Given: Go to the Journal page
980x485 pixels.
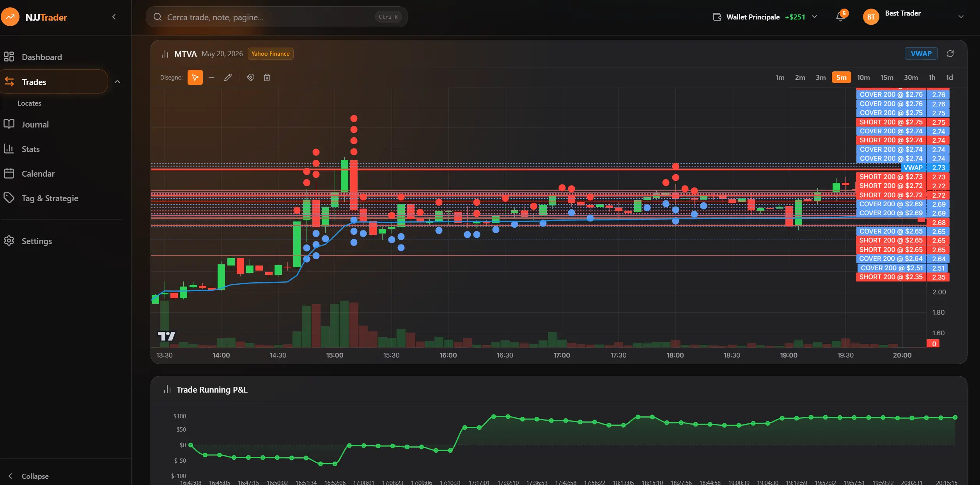Looking at the screenshot, I should pos(35,124).
